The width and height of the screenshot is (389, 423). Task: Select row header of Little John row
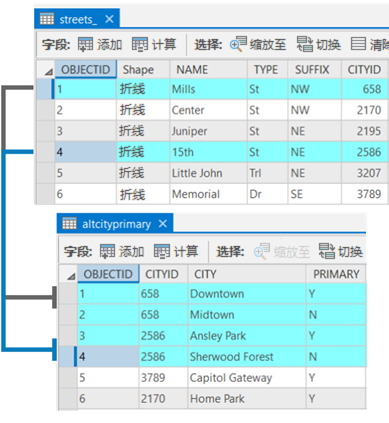click(45, 173)
